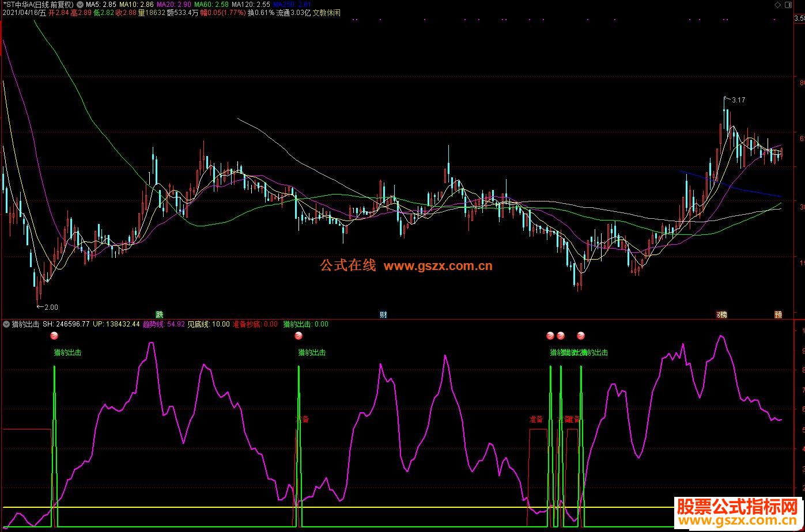805x532 pixels.
Task: Click the rightmost red ball signal icon
Action: [581, 336]
